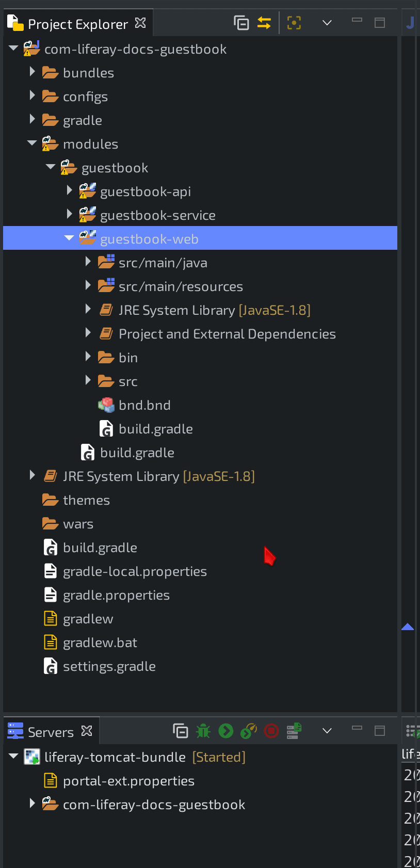Select portal-ext.properties under server

tap(128, 781)
